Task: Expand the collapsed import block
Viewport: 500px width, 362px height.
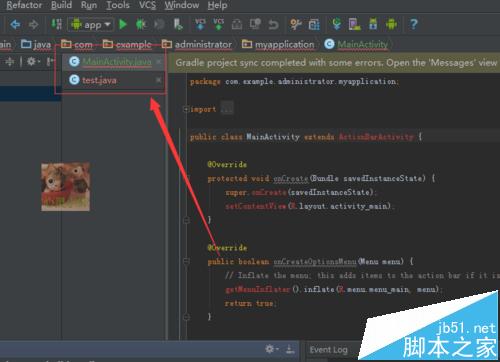Action: [186, 109]
